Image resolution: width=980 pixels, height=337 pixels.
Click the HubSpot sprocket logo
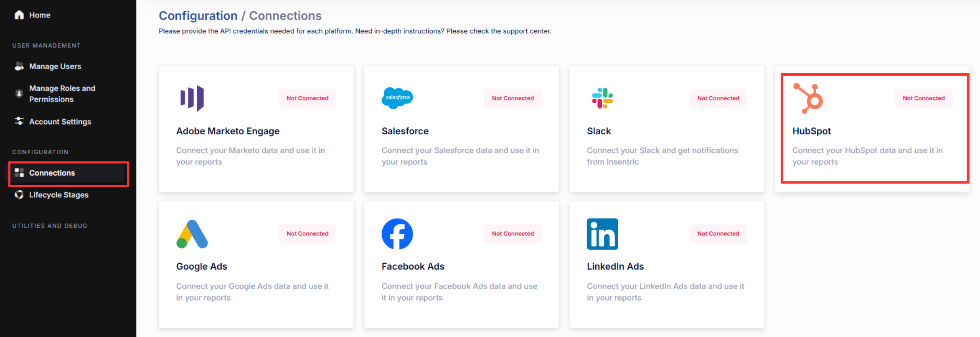point(808,98)
